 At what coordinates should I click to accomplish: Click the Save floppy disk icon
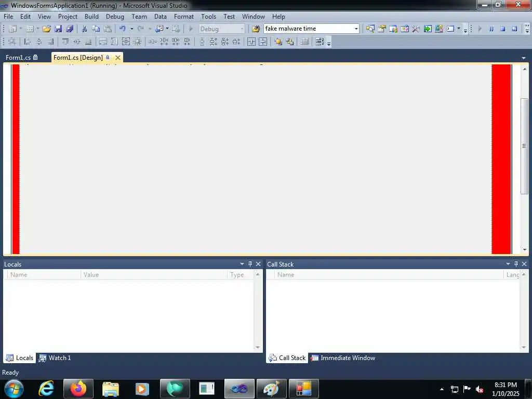coord(58,29)
